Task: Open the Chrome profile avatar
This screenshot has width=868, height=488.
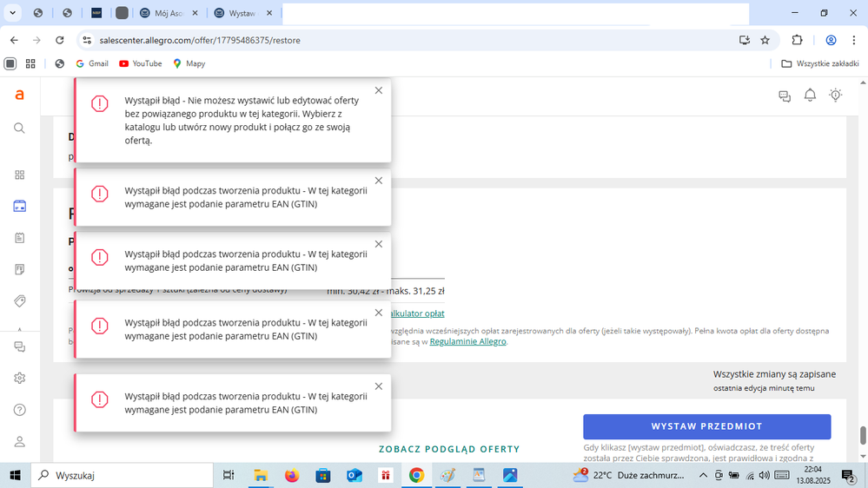Action: (x=831, y=40)
